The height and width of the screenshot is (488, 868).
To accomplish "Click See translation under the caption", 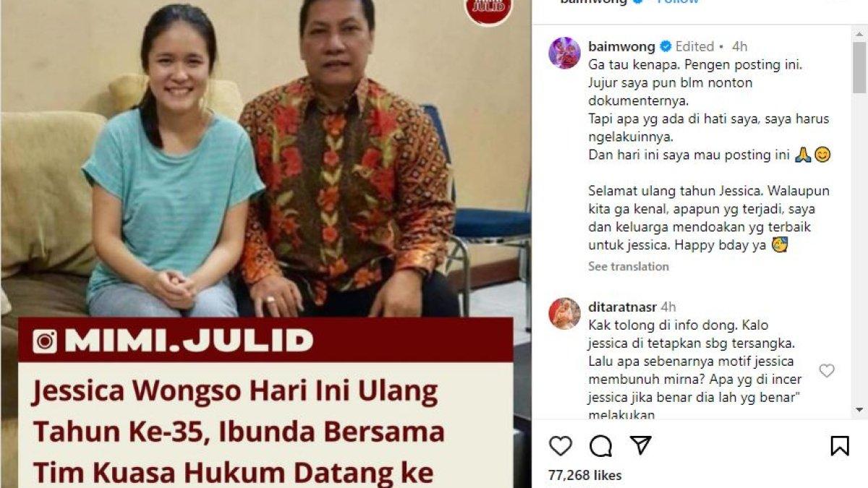I will coord(629,266).
